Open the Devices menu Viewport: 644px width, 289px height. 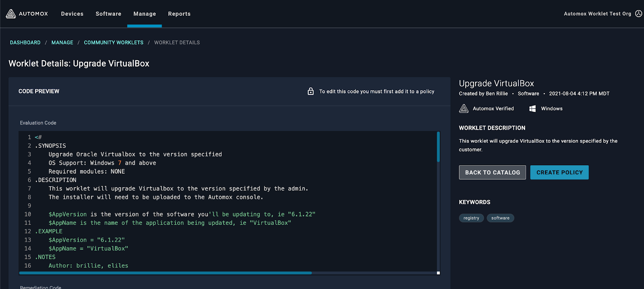[72, 14]
